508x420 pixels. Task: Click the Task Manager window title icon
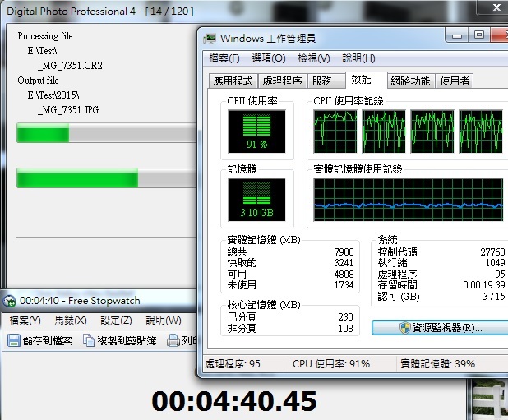[x=210, y=39]
